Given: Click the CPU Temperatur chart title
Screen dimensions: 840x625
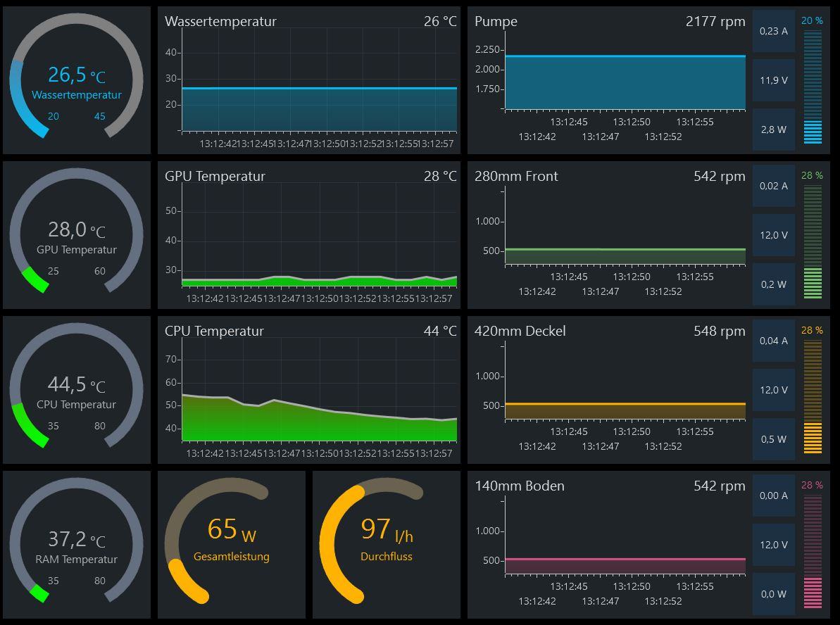Looking at the screenshot, I should pos(214,331).
